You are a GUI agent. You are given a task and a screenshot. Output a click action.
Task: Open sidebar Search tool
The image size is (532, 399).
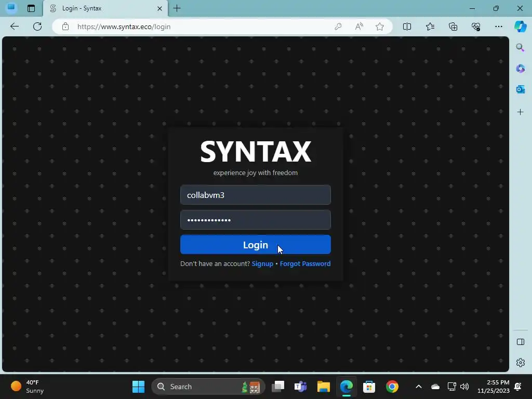(520, 47)
